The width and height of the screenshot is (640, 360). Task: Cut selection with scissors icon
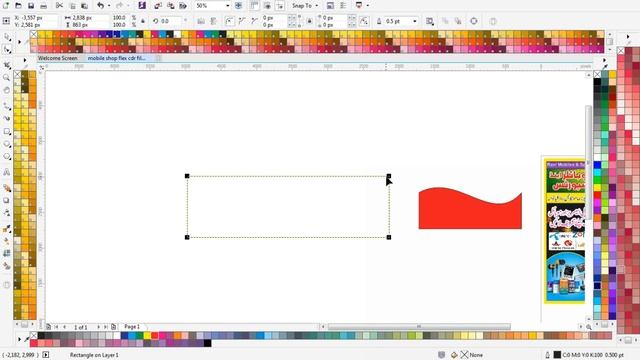tap(59, 6)
